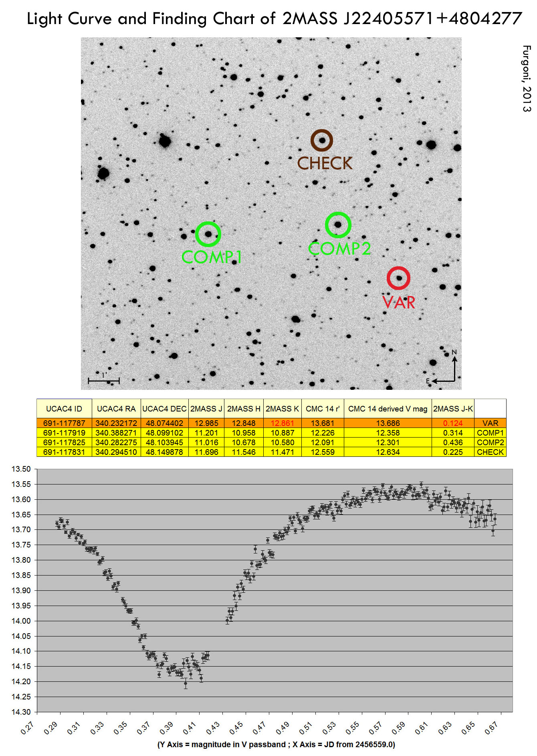Click the 2MASS H value '10.958'

(x=244, y=433)
